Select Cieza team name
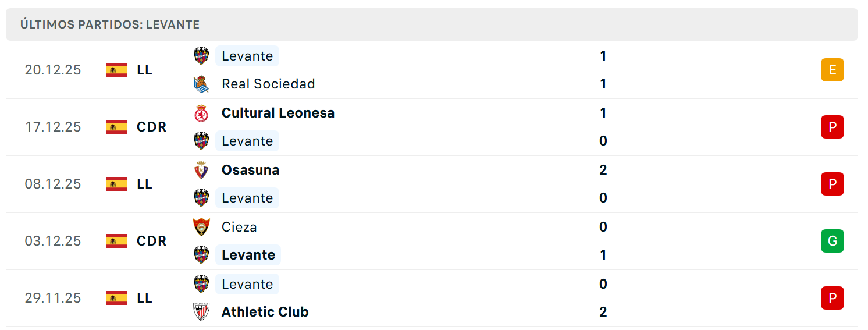The image size is (868, 330). point(239,227)
